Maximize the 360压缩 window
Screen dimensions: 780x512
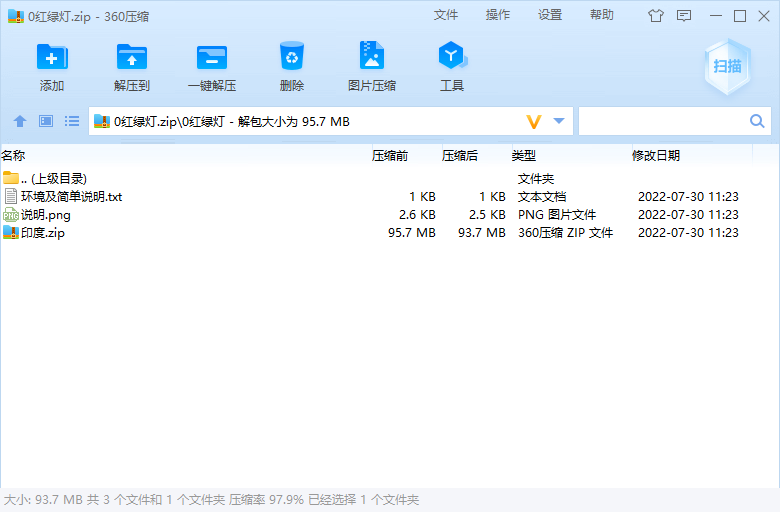tap(740, 16)
